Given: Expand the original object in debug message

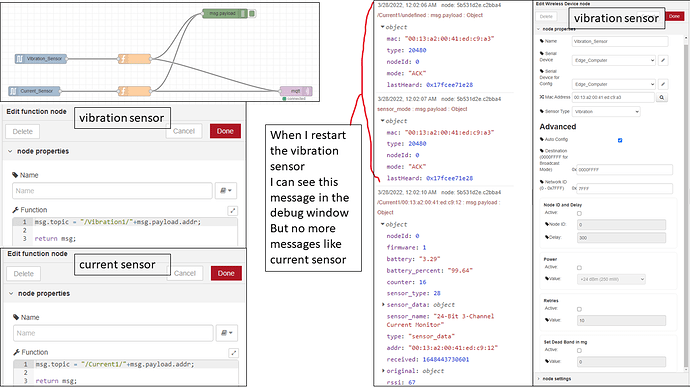Looking at the screenshot, I should click(383, 371).
